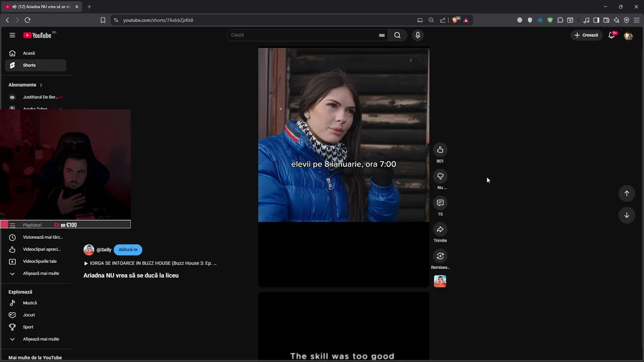Select Shorts in the sidebar

[36, 65]
